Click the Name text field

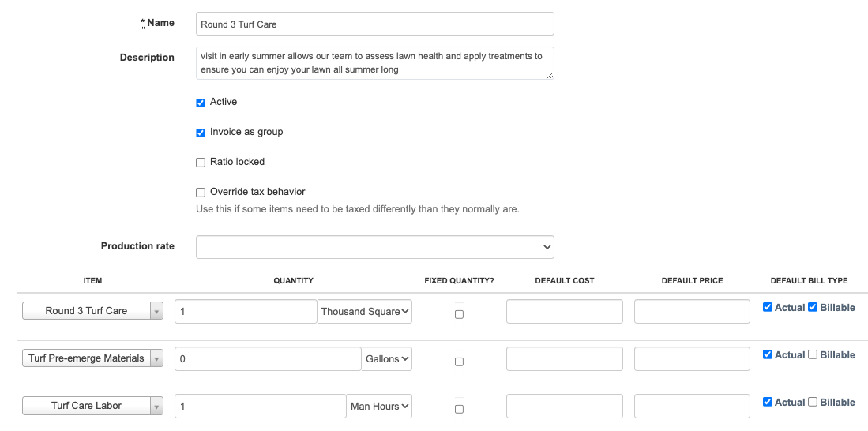(375, 24)
